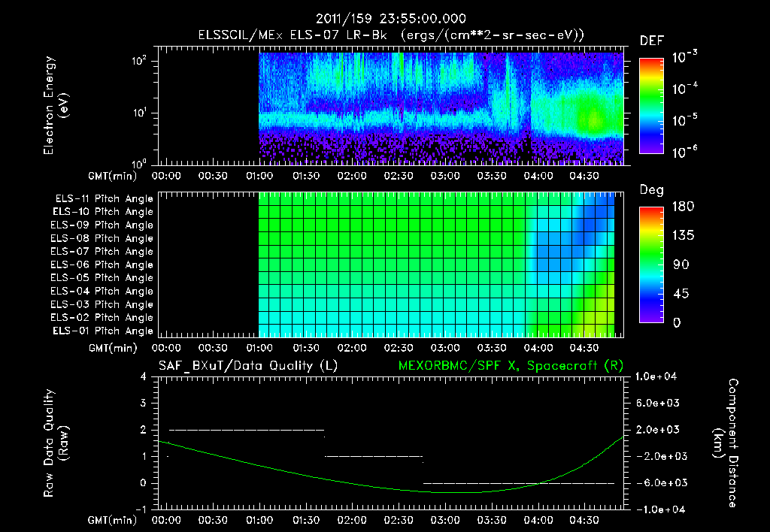Select the ELS-05 Pitch Angle row label

tap(102, 278)
